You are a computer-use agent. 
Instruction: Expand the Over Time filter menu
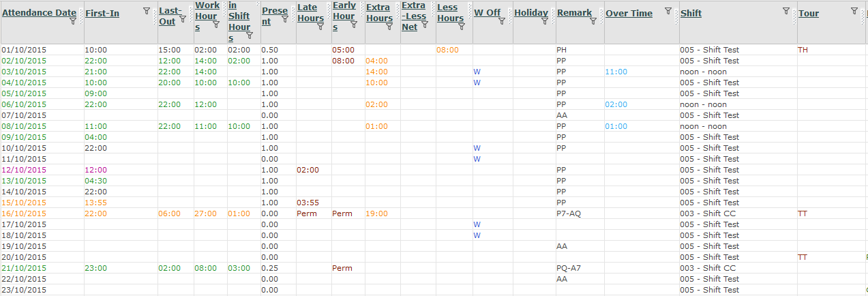click(668, 11)
